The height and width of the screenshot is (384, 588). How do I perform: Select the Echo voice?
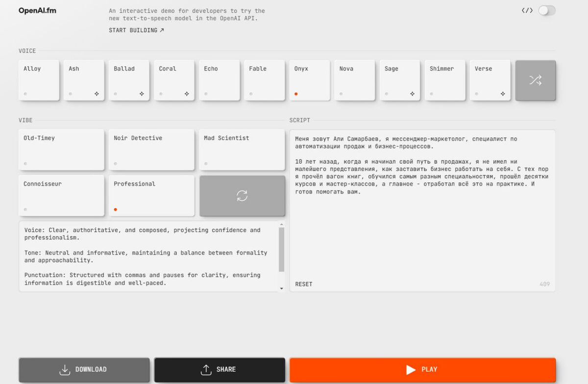point(219,80)
